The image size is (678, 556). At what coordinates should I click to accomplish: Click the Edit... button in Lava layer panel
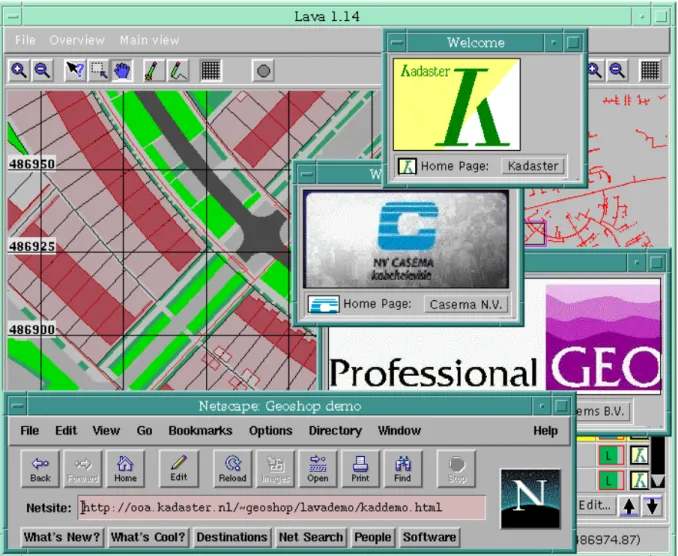(595, 505)
